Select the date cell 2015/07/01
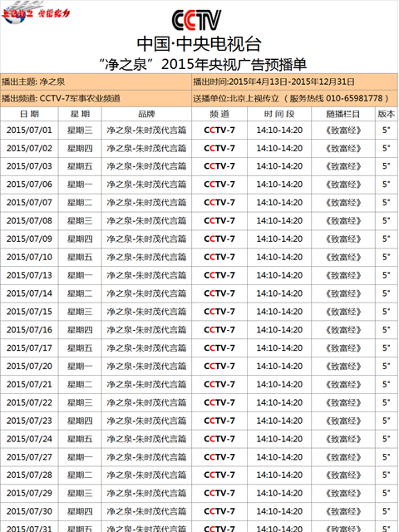 click(29, 131)
